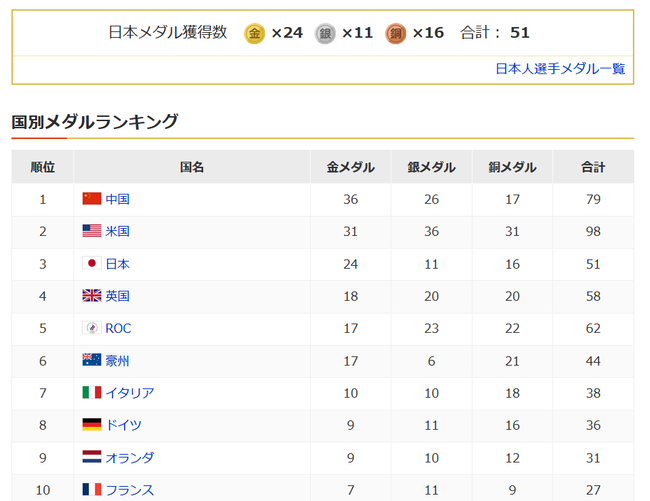The width and height of the screenshot is (650, 501).
Task: Click the gold medal icon
Action: pos(254,33)
